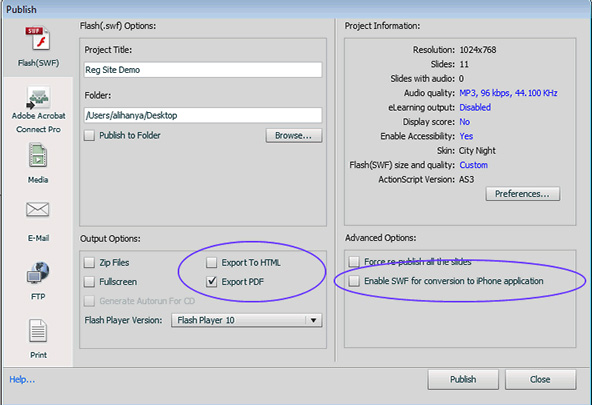Click into the Project Title field
This screenshot has height=405, width=592.
[x=203, y=70]
